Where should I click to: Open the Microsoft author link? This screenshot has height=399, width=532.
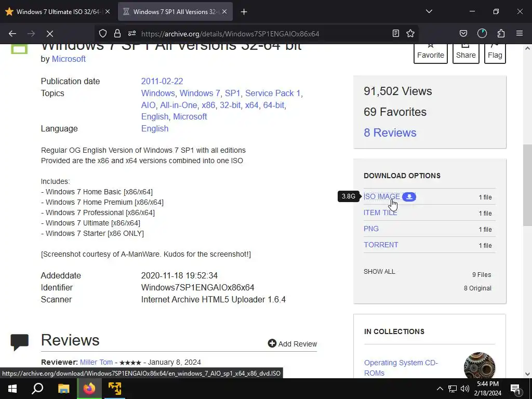[69, 59]
